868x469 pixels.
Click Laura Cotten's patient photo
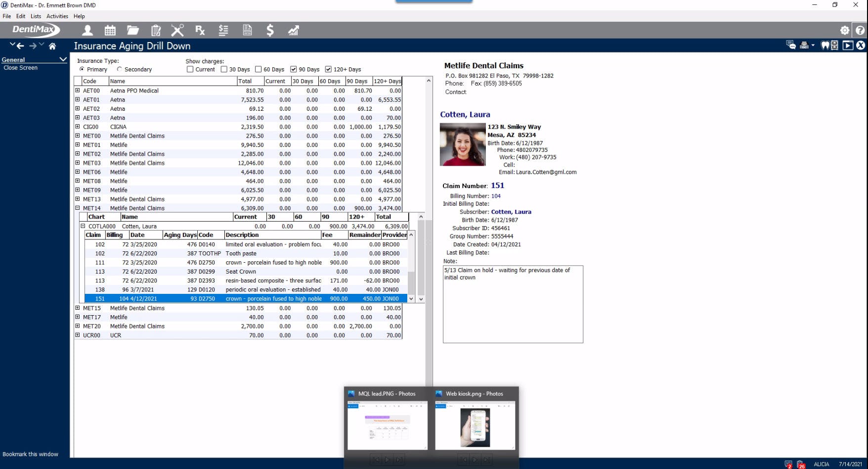pos(462,144)
